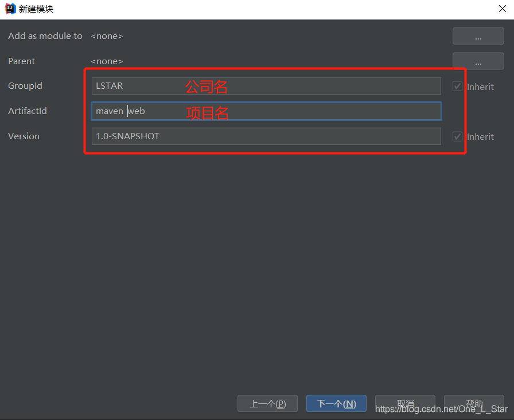Click the Add as module to label
The image size is (514, 420).
(45, 36)
